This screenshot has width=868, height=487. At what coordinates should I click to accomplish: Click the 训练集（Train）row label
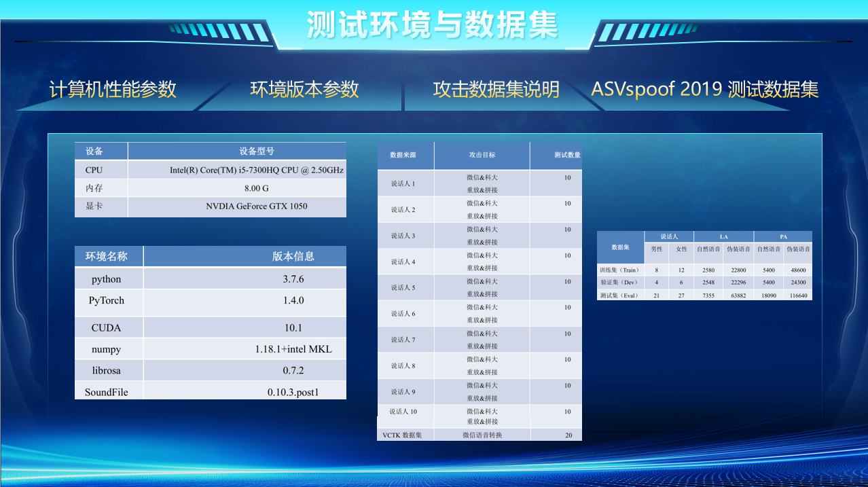coord(619,270)
